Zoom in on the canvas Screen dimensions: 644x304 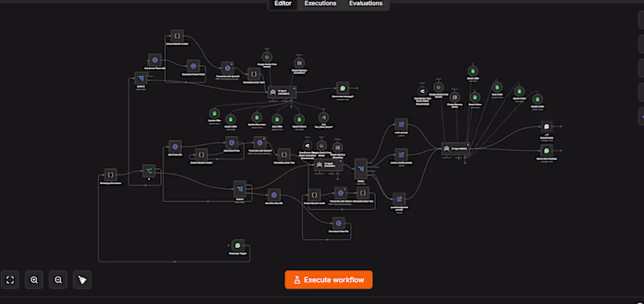34,280
